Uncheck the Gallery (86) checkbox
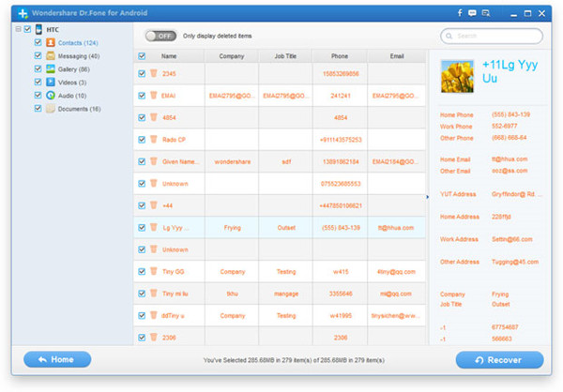This screenshot has height=392, width=563. 38,68
